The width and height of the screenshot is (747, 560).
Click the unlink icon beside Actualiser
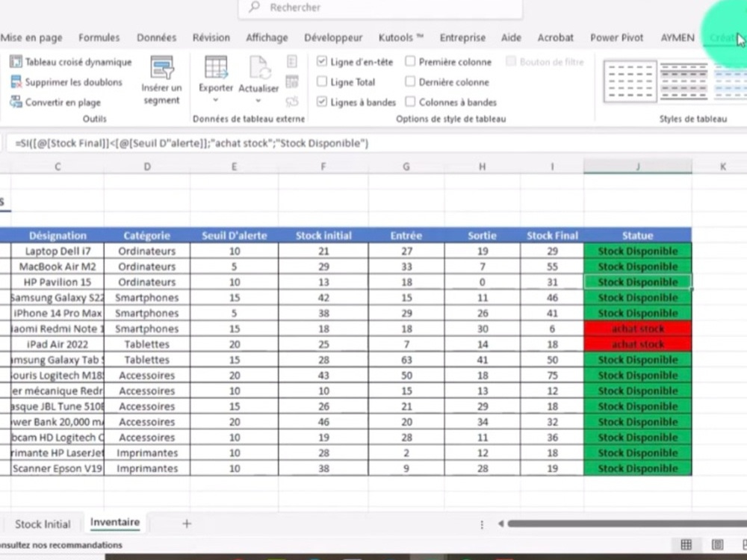292,102
